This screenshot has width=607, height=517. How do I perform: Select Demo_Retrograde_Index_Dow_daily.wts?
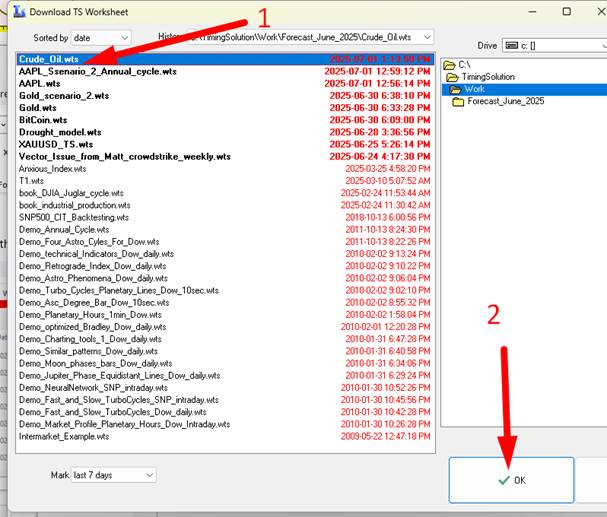point(225,266)
